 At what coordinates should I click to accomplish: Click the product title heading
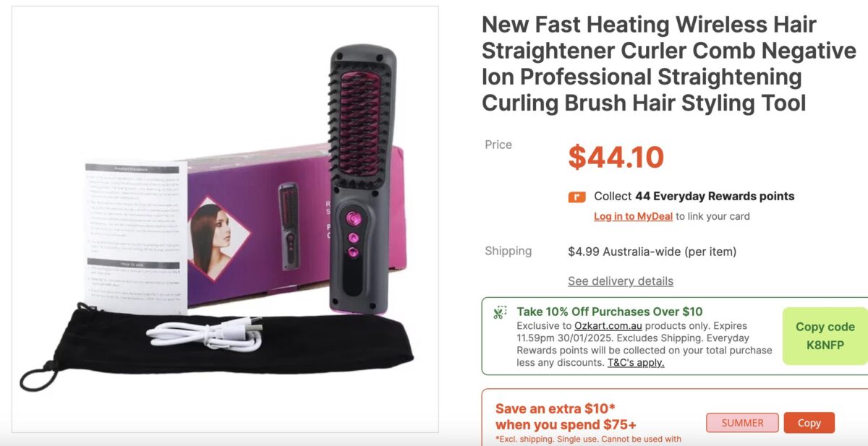coord(669,64)
